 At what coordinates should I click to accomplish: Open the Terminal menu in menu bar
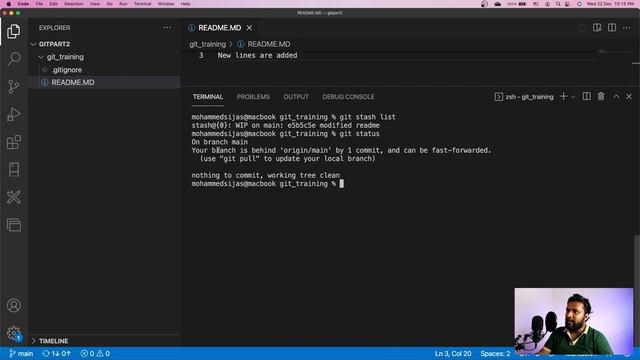(142, 4)
